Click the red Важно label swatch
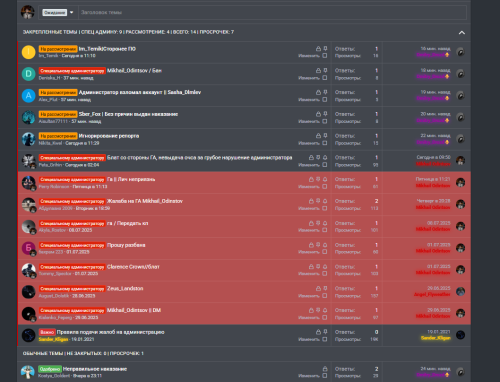The image size is (500, 382). pyautogui.click(x=47, y=332)
